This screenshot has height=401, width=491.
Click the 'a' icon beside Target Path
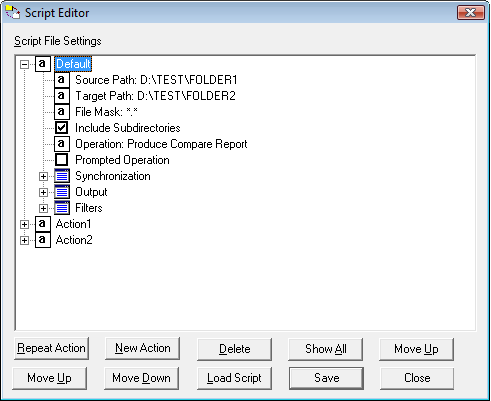(62, 96)
